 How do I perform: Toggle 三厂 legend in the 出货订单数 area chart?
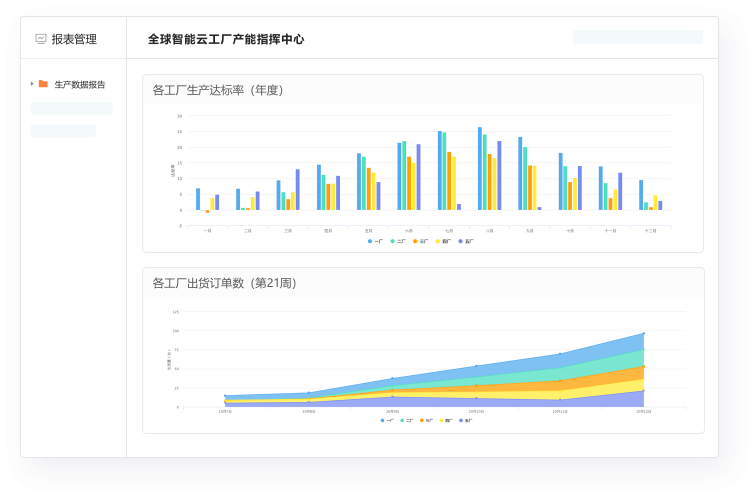pyautogui.click(x=427, y=420)
